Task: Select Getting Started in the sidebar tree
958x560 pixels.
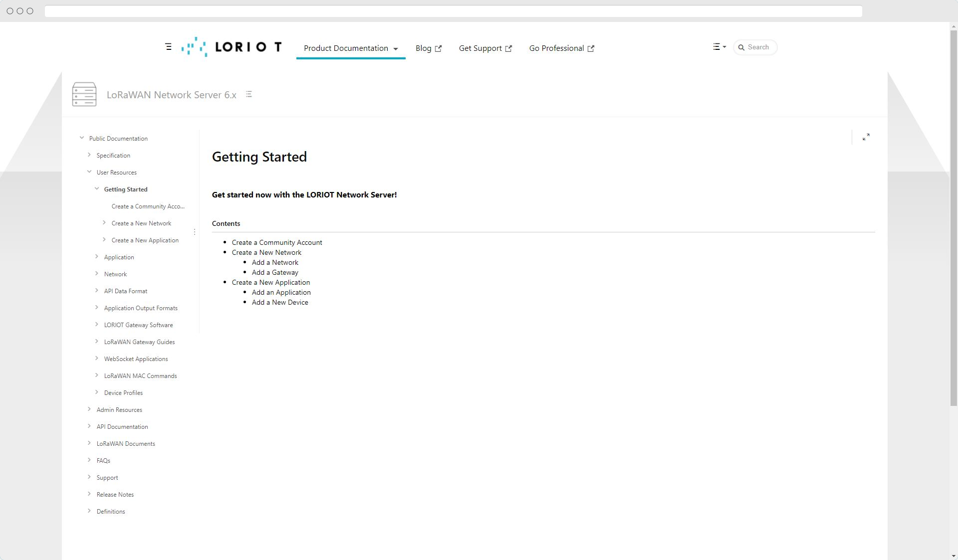Action: pyautogui.click(x=126, y=189)
